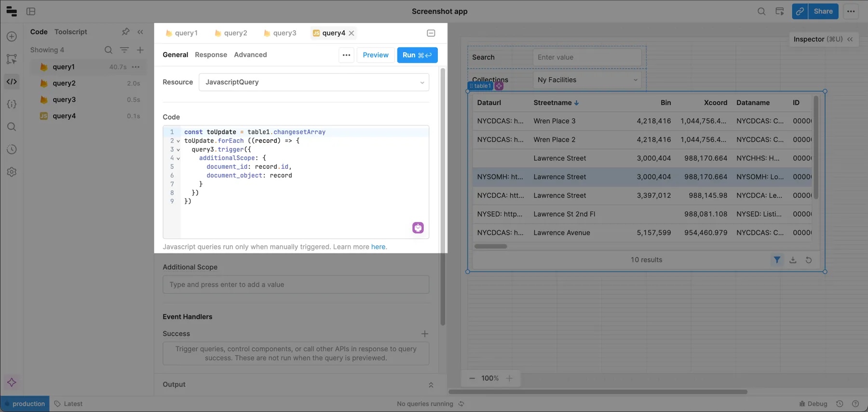Screen dimensions: 868x412
Task: Focus the Search Enter value field
Action: pyautogui.click(x=587, y=57)
